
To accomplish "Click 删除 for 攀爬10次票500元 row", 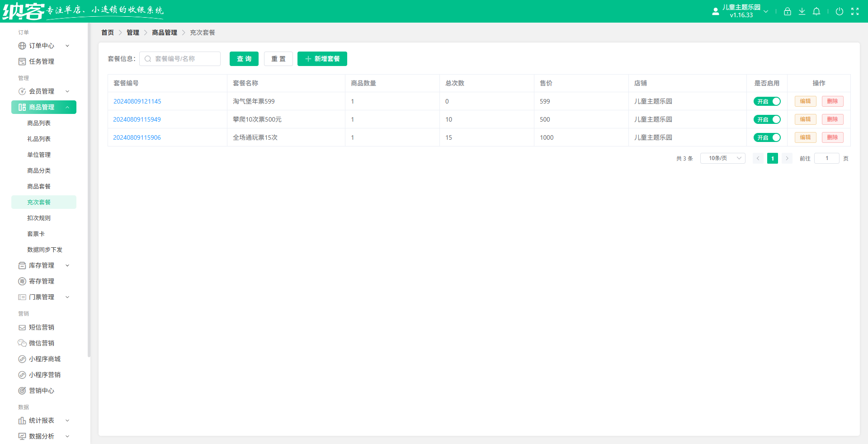I will tap(833, 119).
